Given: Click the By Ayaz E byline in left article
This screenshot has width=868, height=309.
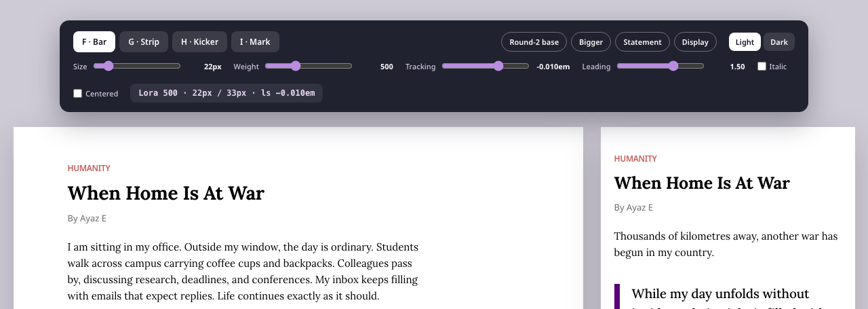Looking at the screenshot, I should 87,219.
